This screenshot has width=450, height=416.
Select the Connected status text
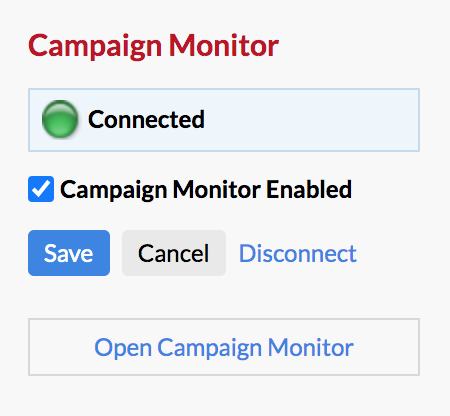click(146, 119)
